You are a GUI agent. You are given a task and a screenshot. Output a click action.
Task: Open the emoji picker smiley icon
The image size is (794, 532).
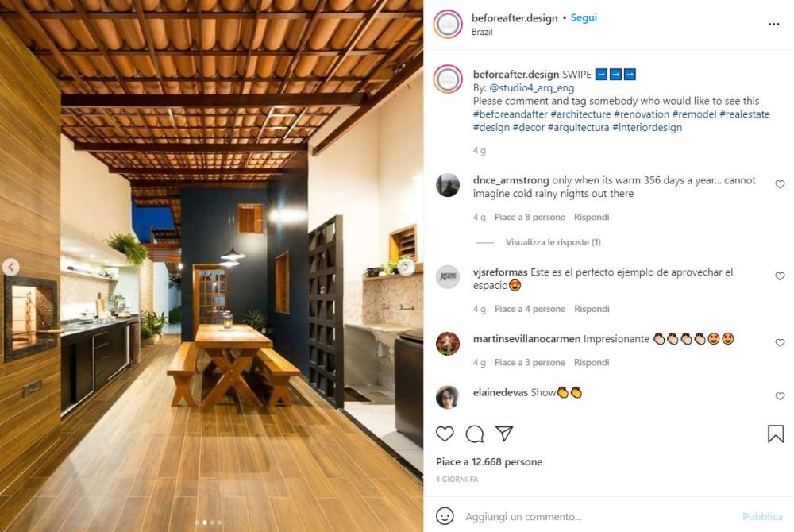[x=445, y=516]
